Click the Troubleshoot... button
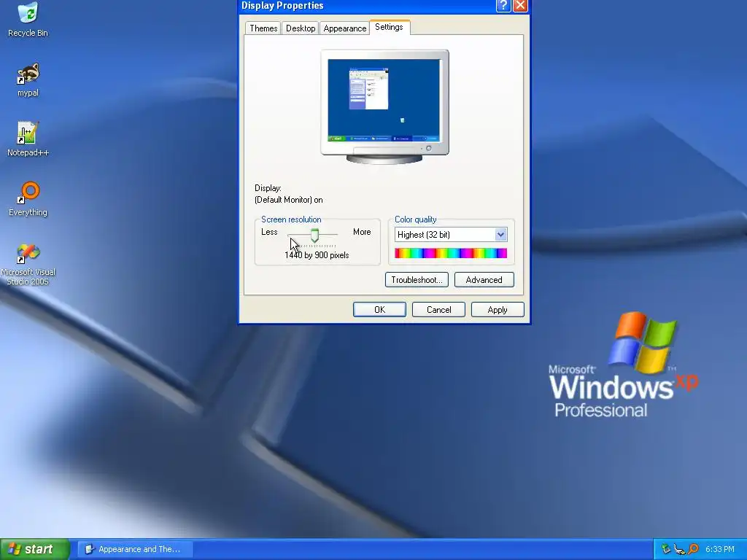The width and height of the screenshot is (747, 560). click(417, 279)
